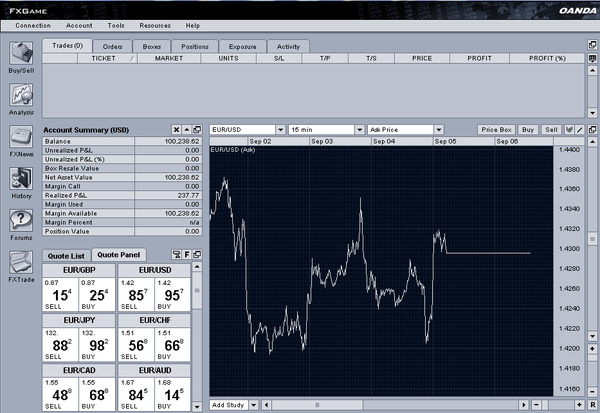
Task: Close the Account Summary panel
Action: (176, 130)
